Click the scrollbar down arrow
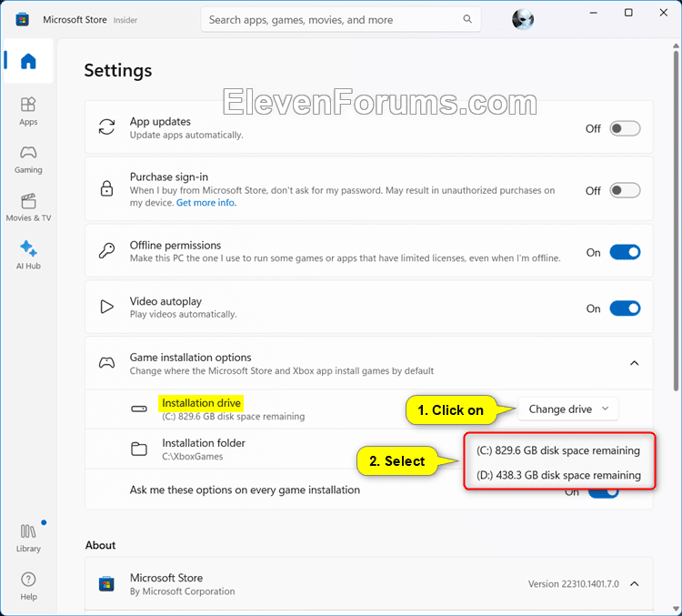682x616 pixels. click(676, 609)
